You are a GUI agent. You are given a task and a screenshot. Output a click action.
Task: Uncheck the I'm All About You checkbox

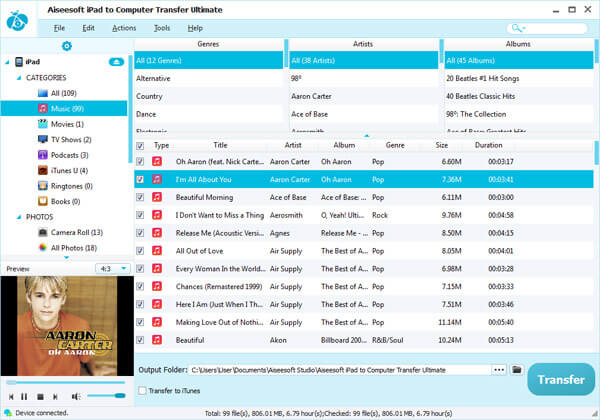[140, 179]
